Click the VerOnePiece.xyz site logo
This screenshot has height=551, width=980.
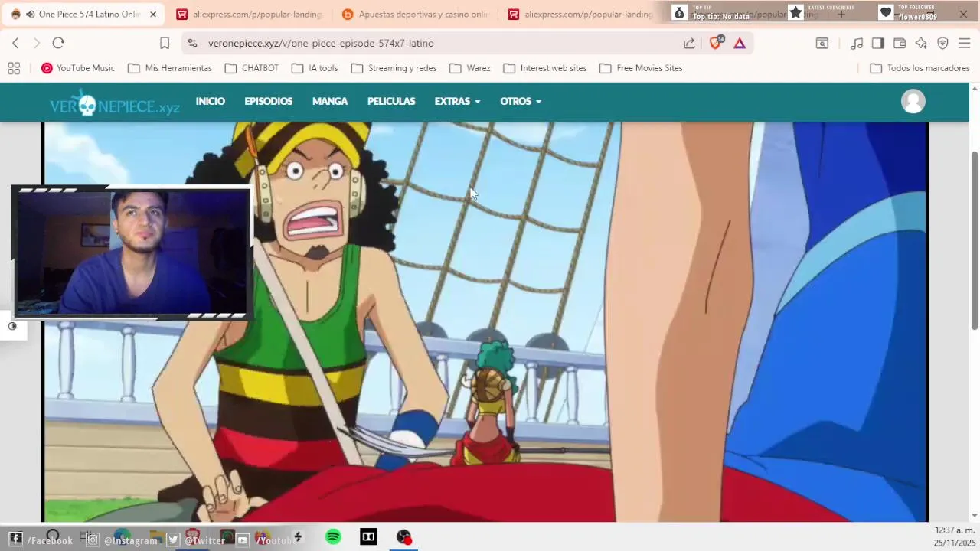coord(114,103)
